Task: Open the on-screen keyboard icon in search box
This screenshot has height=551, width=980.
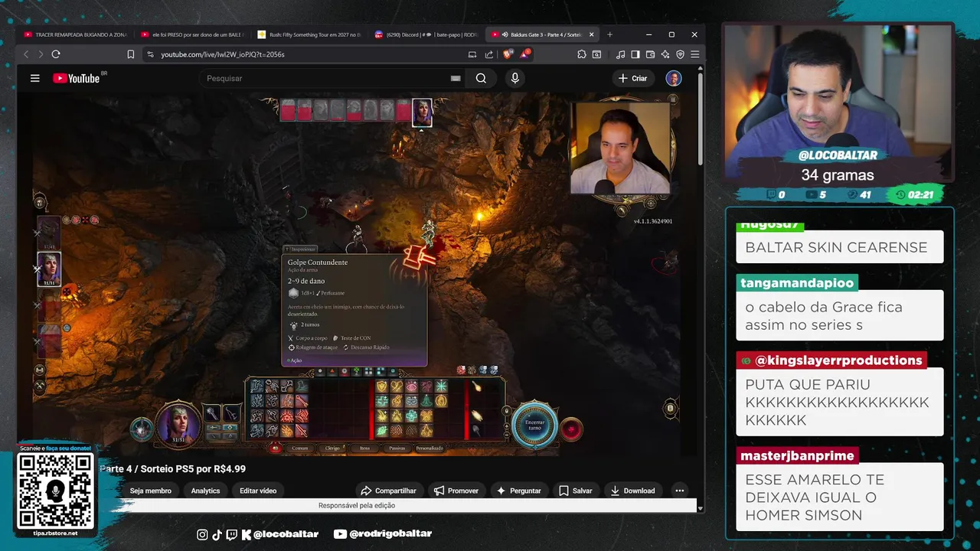Action: tap(456, 78)
